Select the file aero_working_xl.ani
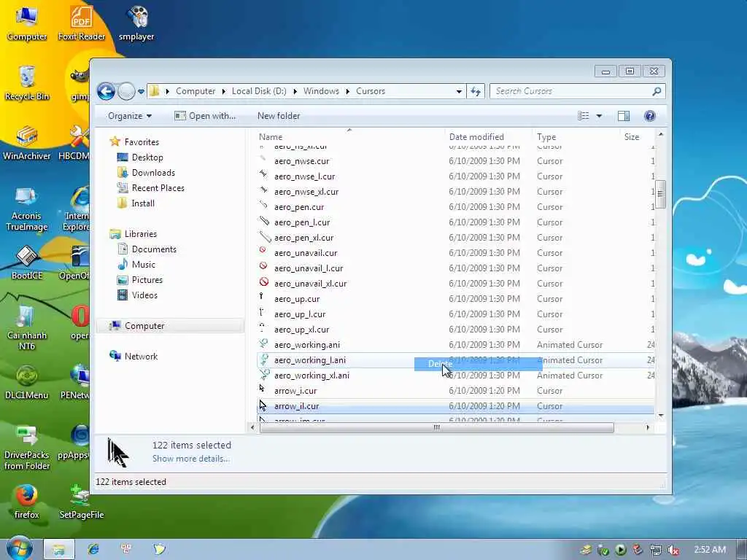The height and width of the screenshot is (560, 747). point(311,376)
